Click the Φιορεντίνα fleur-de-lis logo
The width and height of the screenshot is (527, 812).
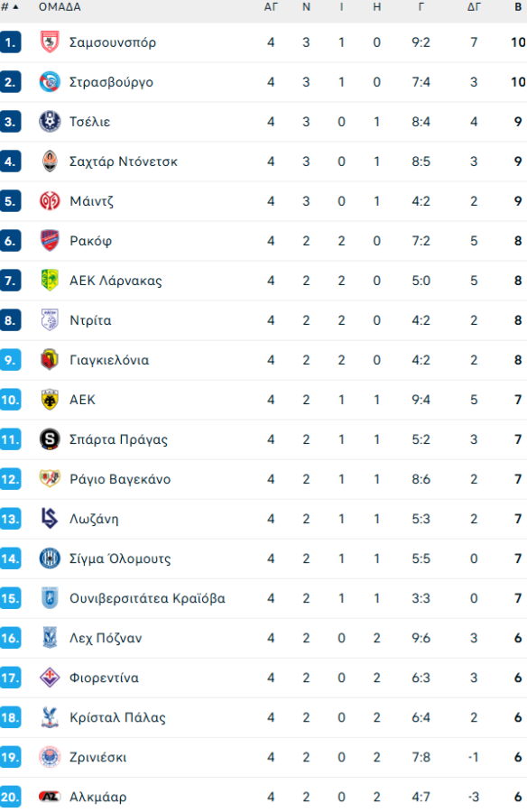pyautogui.click(x=50, y=677)
